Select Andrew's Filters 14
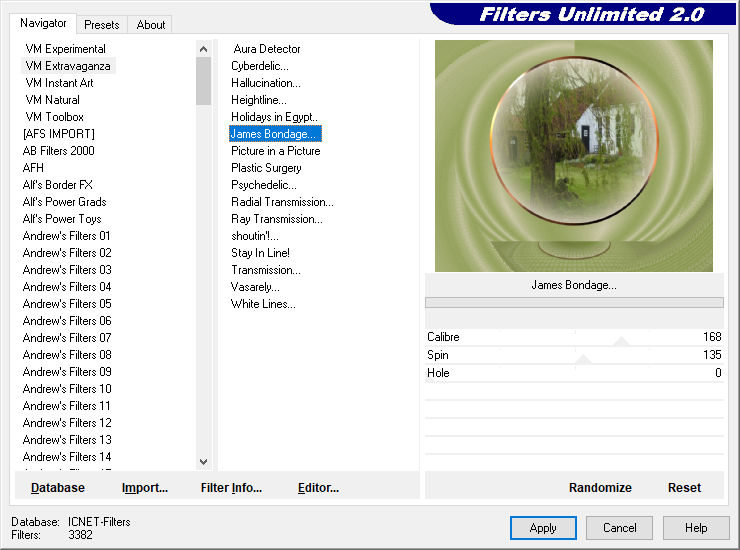This screenshot has width=740, height=550. (67, 457)
